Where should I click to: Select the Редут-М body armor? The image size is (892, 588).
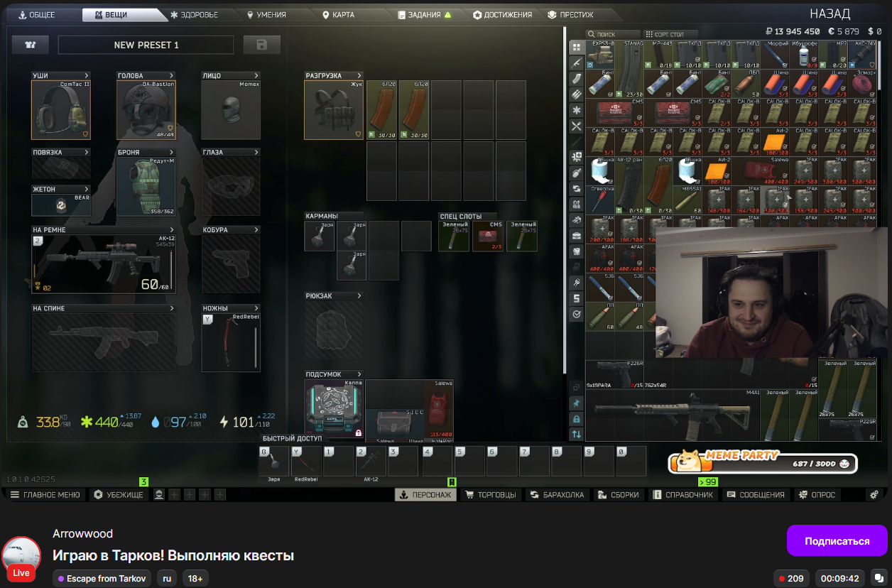pyautogui.click(x=146, y=186)
